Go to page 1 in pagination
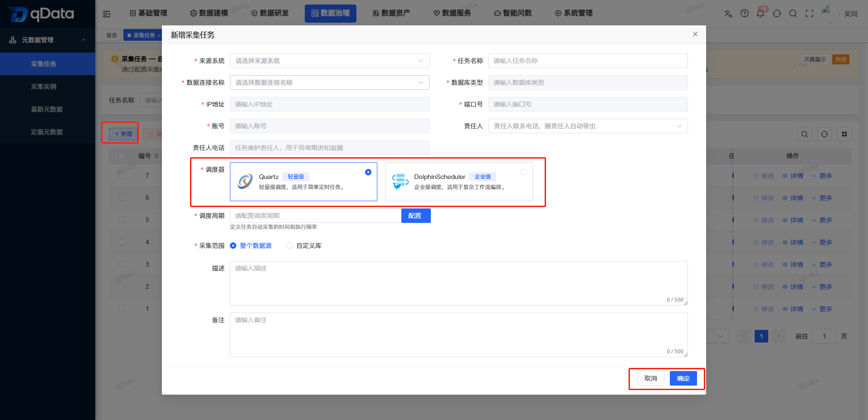Screen dimensions: 868x420 (x=761, y=336)
